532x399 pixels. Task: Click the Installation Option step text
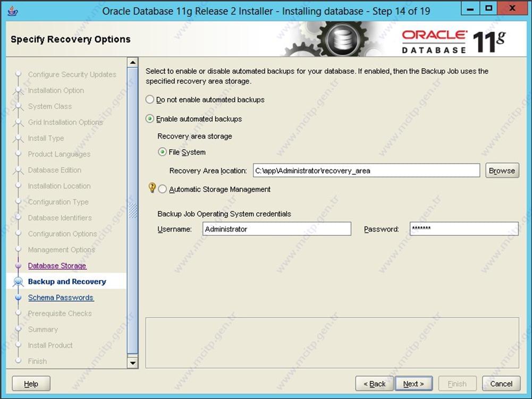tap(56, 90)
